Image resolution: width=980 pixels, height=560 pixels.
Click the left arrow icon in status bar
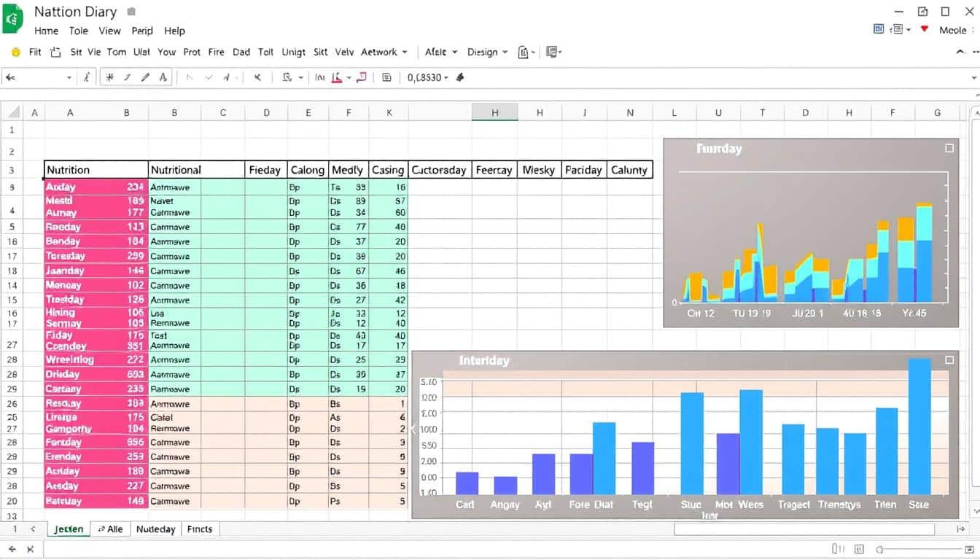click(x=12, y=549)
